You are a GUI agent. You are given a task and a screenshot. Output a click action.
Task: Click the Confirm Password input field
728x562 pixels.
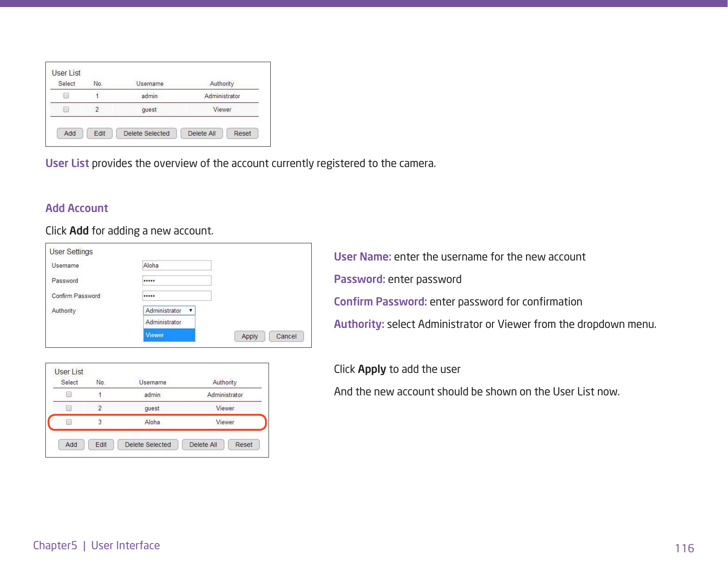(x=177, y=296)
